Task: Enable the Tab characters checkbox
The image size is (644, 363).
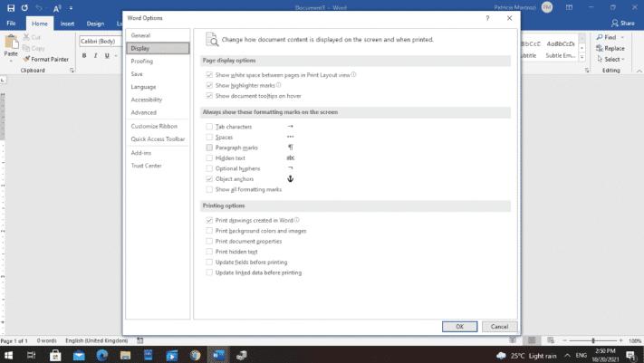Action: click(x=209, y=127)
